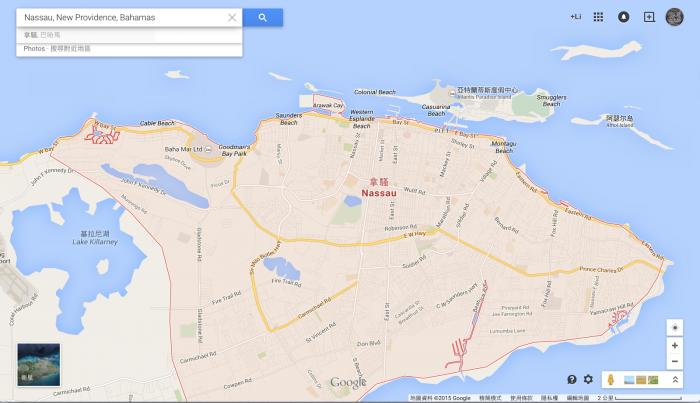Click the Cowpen Rd label
This screenshot has width=700, height=403.
click(238, 383)
